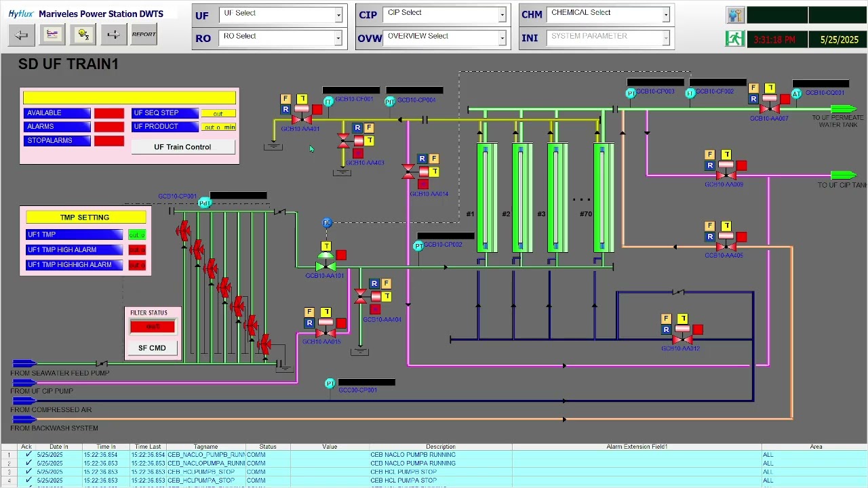Select green control valve GCB10-AA101
This screenshot has width=868, height=488.
(325, 262)
